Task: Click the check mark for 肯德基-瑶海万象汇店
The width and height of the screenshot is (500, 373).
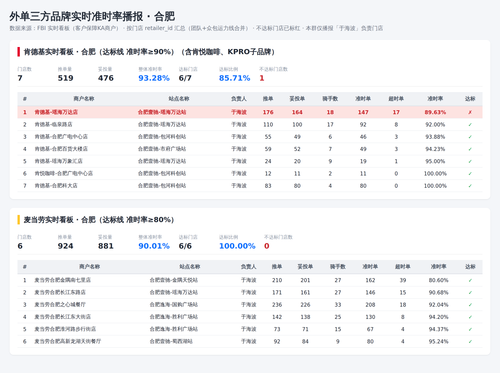Action: [470, 161]
